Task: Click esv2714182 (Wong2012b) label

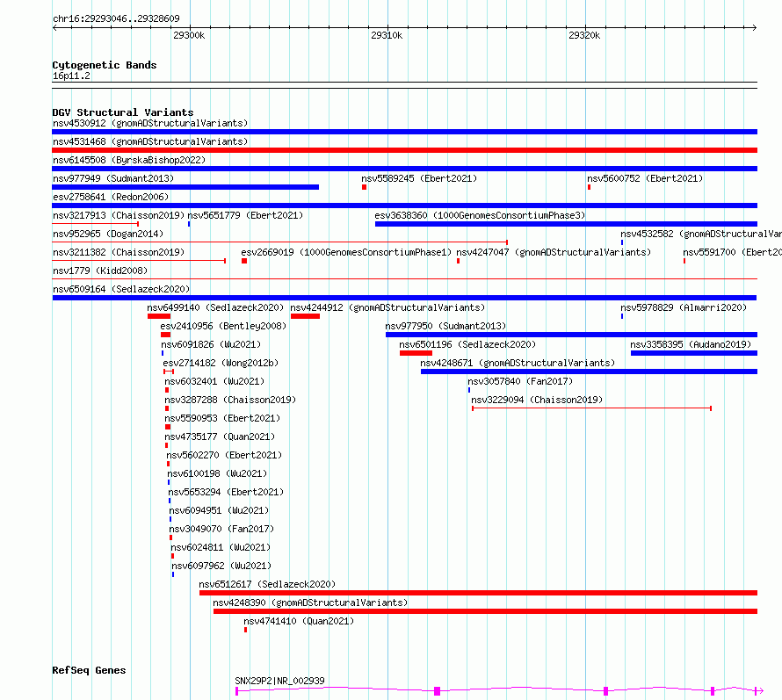Action: pyautogui.click(x=221, y=363)
